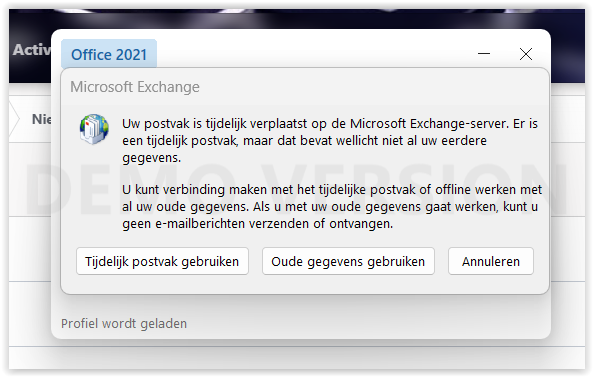
Task: Click the white background row under the Office window
Action: click(297, 357)
